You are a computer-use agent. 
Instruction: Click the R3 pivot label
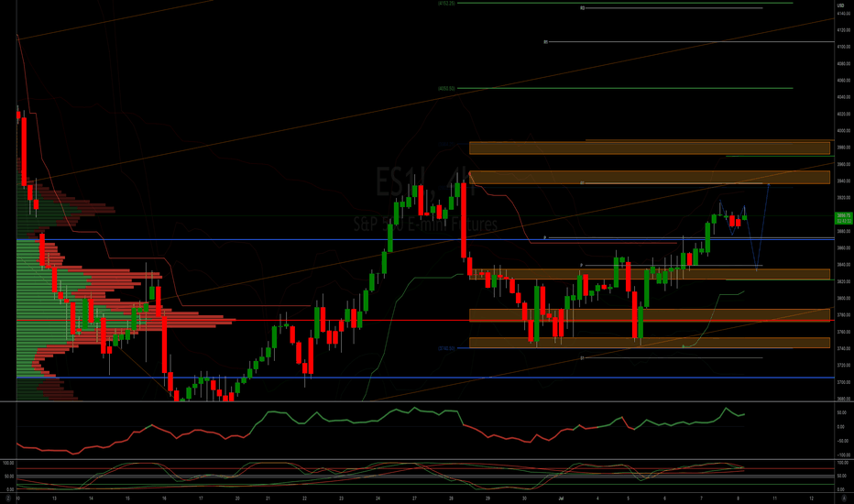pos(582,8)
